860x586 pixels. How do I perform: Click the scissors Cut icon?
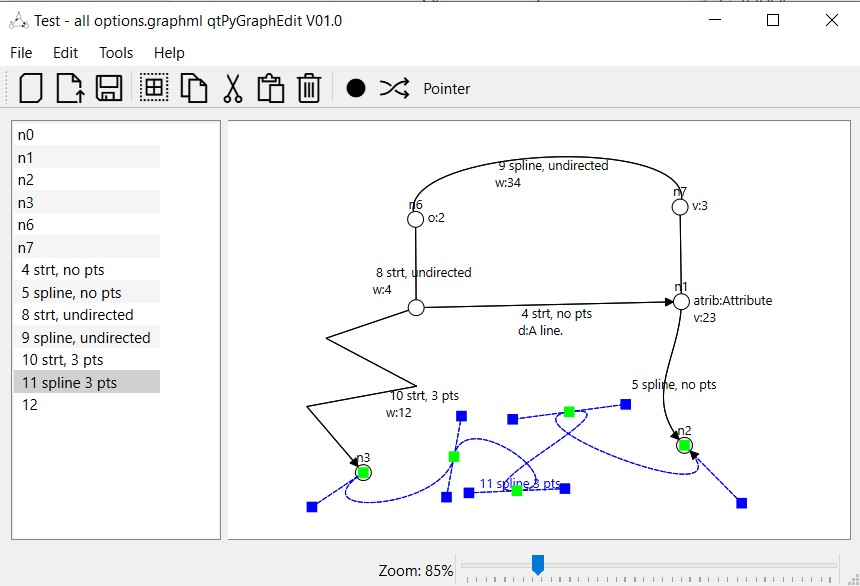(232, 88)
